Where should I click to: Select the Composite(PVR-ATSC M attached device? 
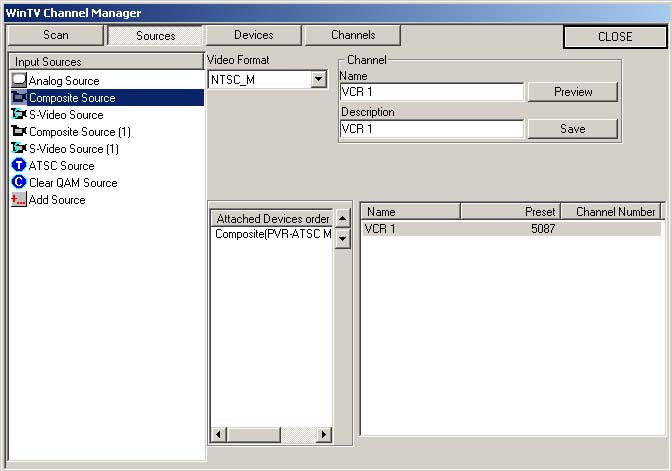coord(272,234)
